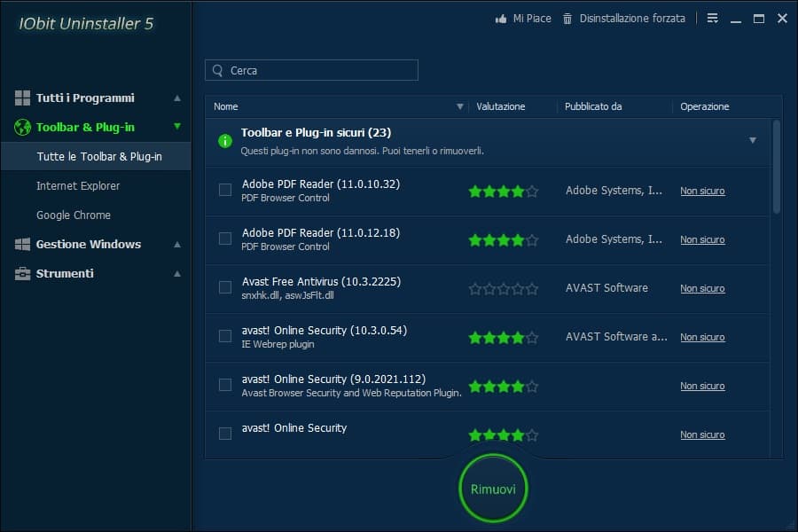Select avast! Online Security (10.3.0.54) checkbox
The height and width of the screenshot is (532, 798).
tap(225, 336)
